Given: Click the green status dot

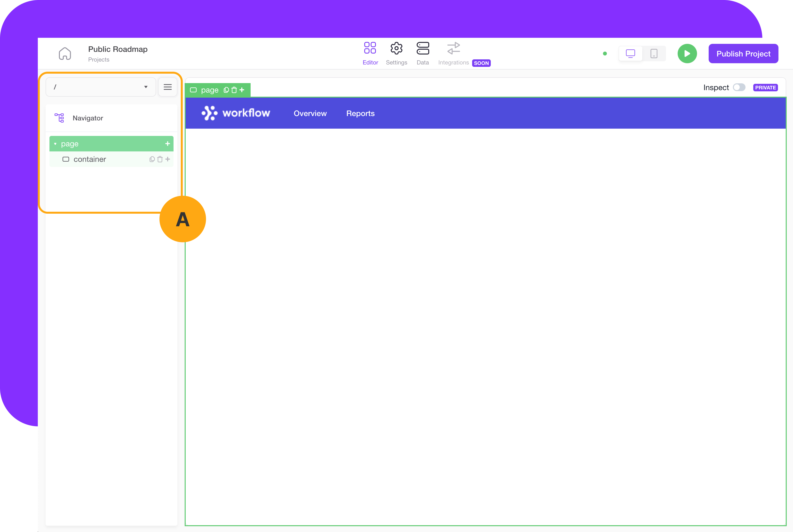Looking at the screenshot, I should (x=605, y=54).
